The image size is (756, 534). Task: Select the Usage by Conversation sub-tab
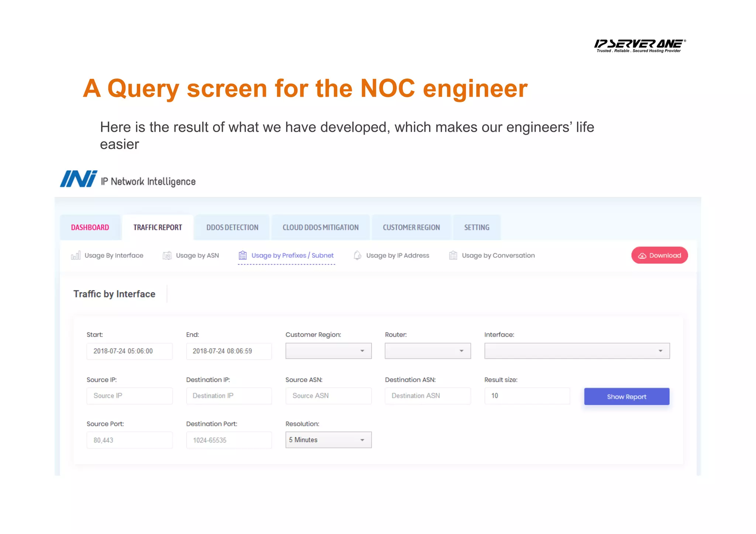(492, 255)
